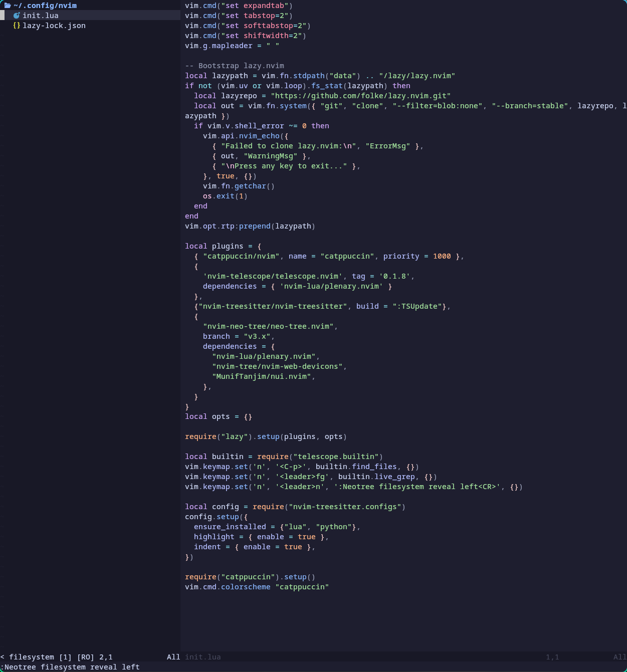Click the JSON braces icon beside lazy-lock.json
This screenshot has height=672, width=627.
click(x=17, y=26)
